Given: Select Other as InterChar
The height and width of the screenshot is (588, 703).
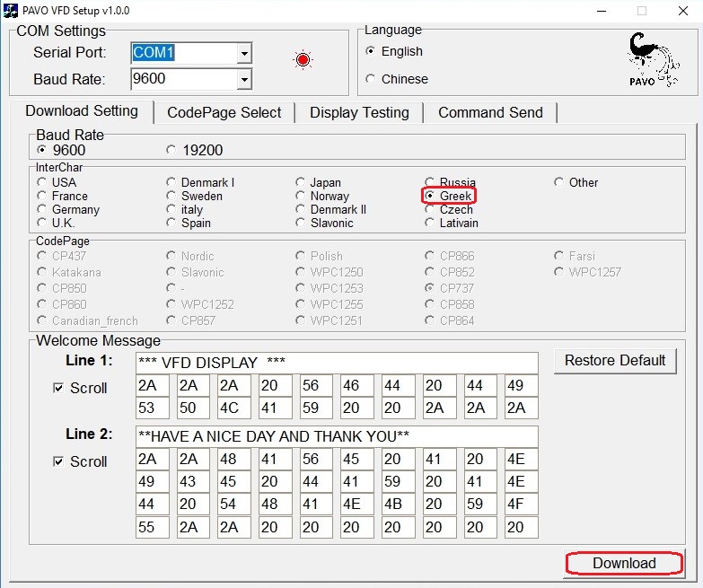Looking at the screenshot, I should pos(576,182).
